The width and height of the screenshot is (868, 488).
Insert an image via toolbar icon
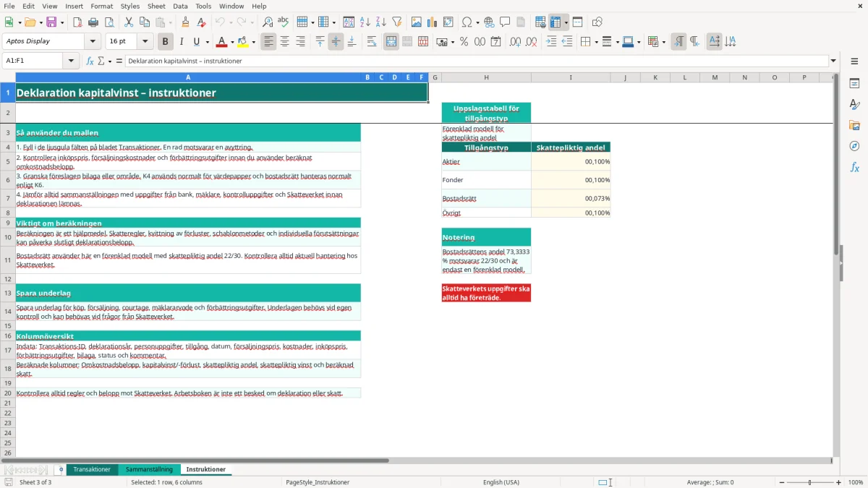click(x=417, y=22)
